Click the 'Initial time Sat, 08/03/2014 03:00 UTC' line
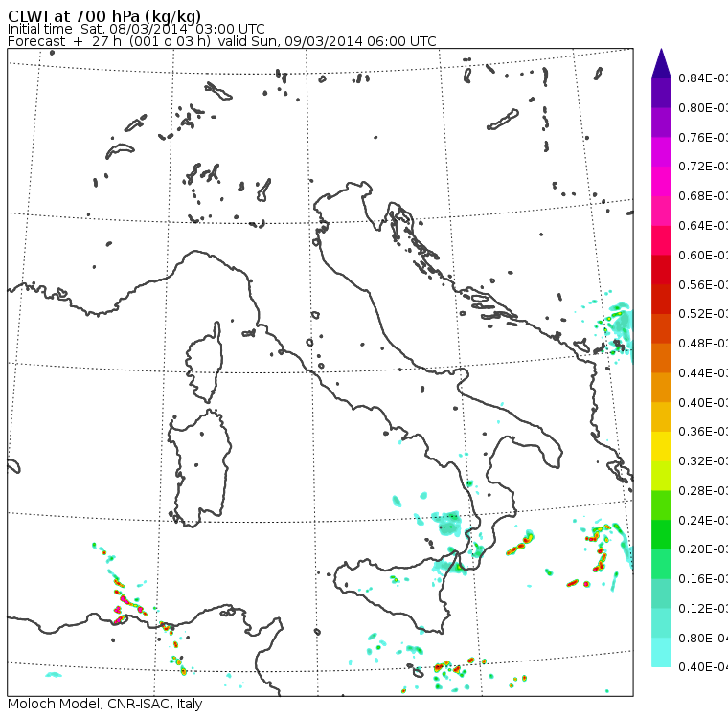 point(136,30)
